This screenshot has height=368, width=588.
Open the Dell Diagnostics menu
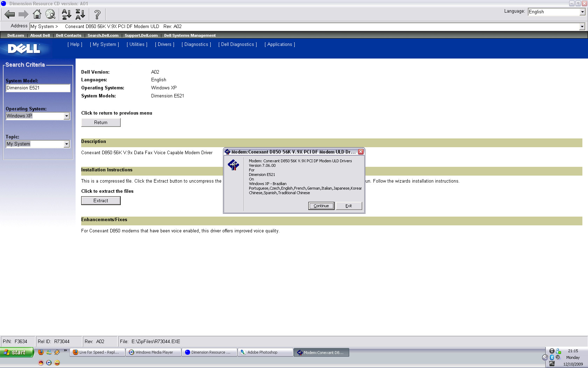click(x=238, y=45)
